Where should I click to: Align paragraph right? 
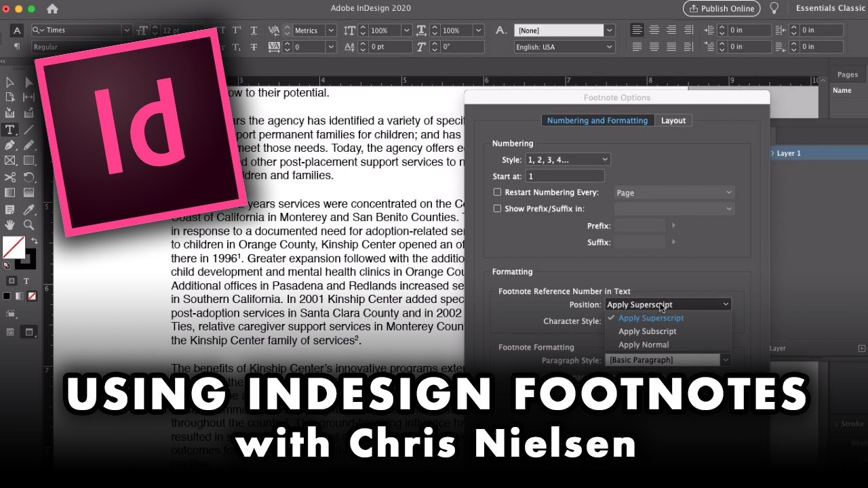click(671, 30)
